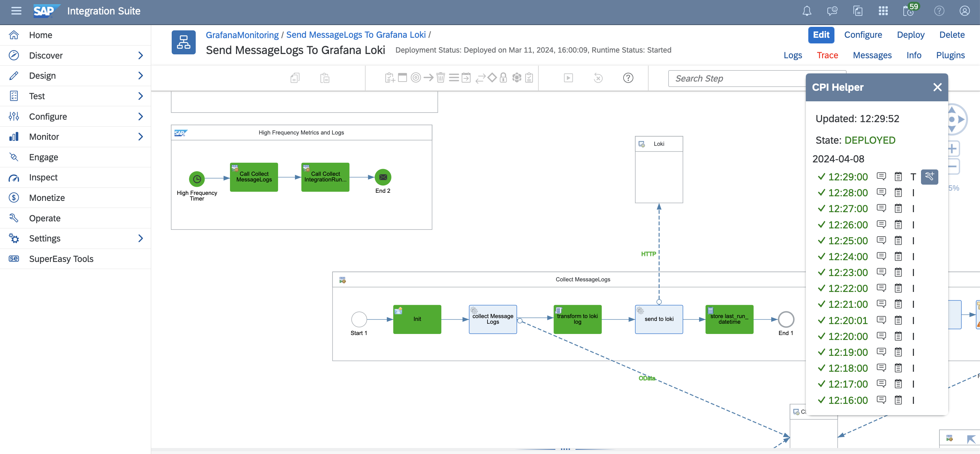The image size is (980, 454).
Task: Click the High Frequency Timer start event
Action: click(197, 179)
